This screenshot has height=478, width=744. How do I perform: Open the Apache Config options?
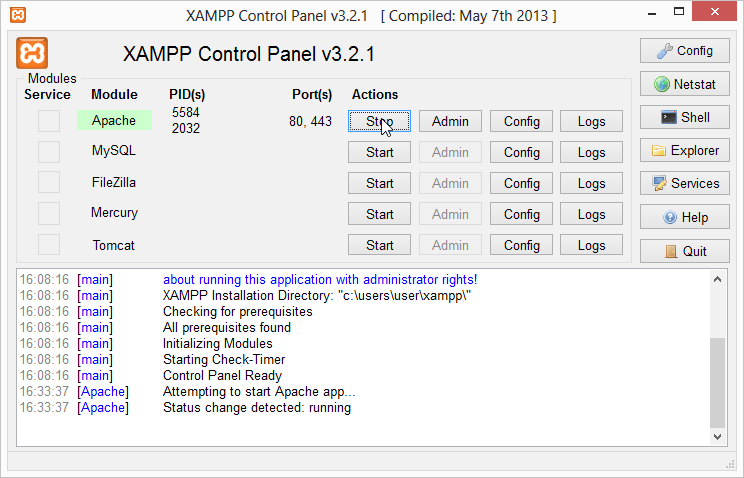521,122
